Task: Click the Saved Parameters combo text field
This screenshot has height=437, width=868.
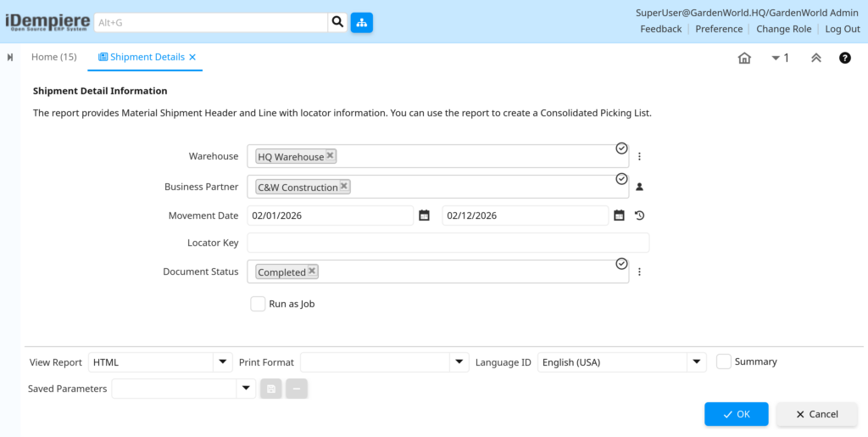Action: point(174,389)
